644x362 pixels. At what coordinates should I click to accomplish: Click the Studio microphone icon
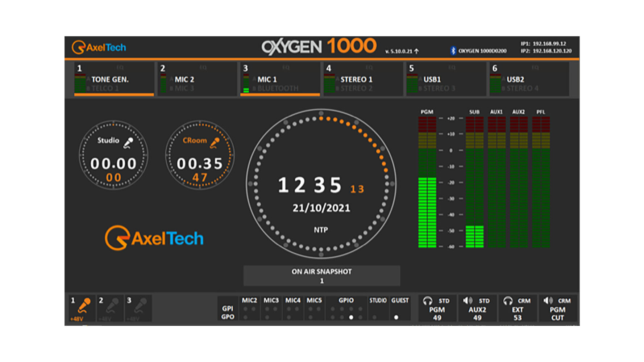coord(128,143)
